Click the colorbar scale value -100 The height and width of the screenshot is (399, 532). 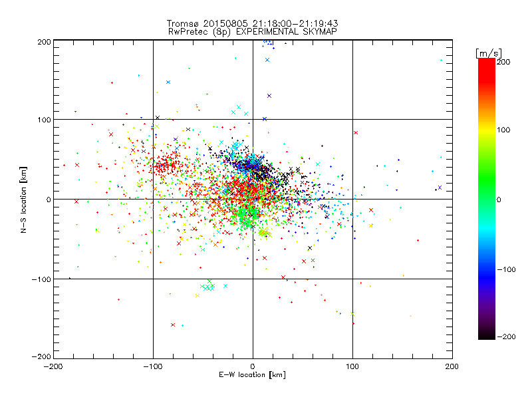coord(506,269)
